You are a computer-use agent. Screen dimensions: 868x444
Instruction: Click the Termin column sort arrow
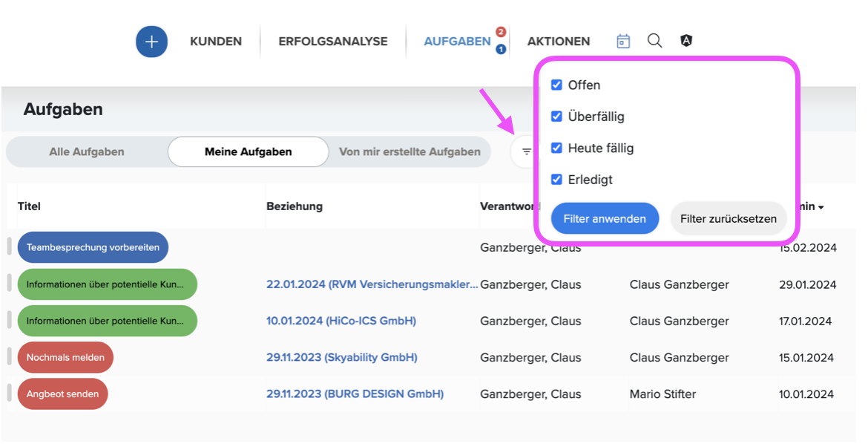pyautogui.click(x=821, y=207)
